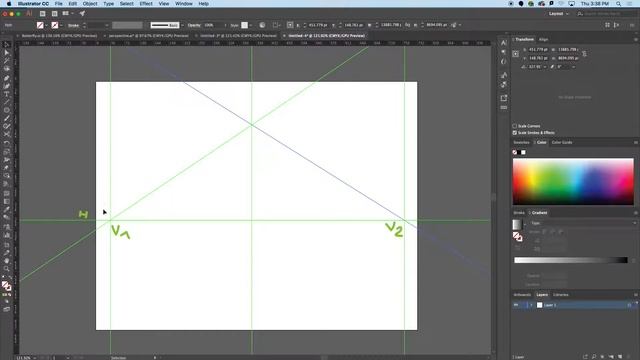Hide Layer 1 with the eye icon
The width and height of the screenshot is (640, 360).
pyautogui.click(x=516, y=305)
